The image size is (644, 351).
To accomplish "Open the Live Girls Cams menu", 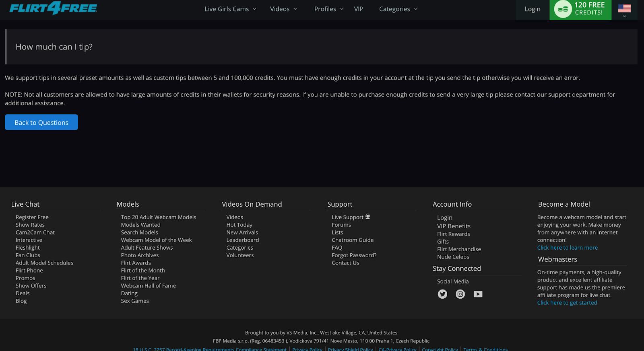I will coord(227,9).
